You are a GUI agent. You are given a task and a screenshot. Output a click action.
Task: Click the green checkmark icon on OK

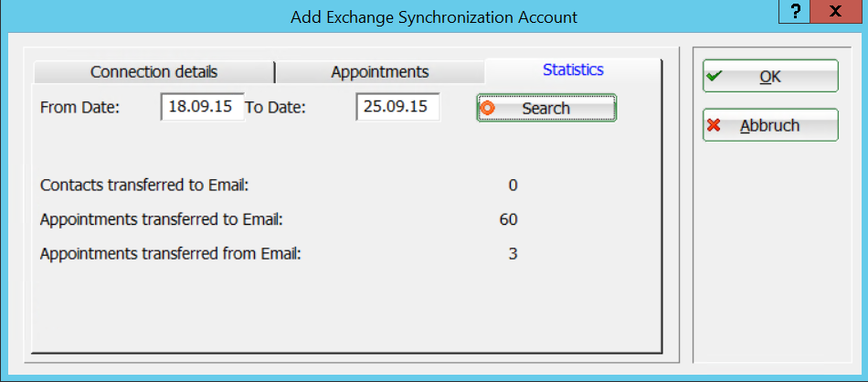pyautogui.click(x=715, y=77)
